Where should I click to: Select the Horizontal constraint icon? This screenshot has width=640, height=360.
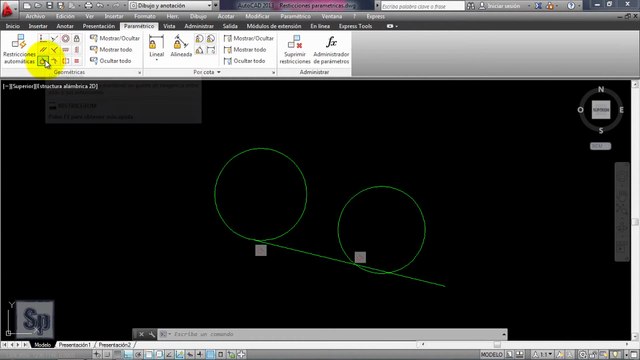(65, 50)
